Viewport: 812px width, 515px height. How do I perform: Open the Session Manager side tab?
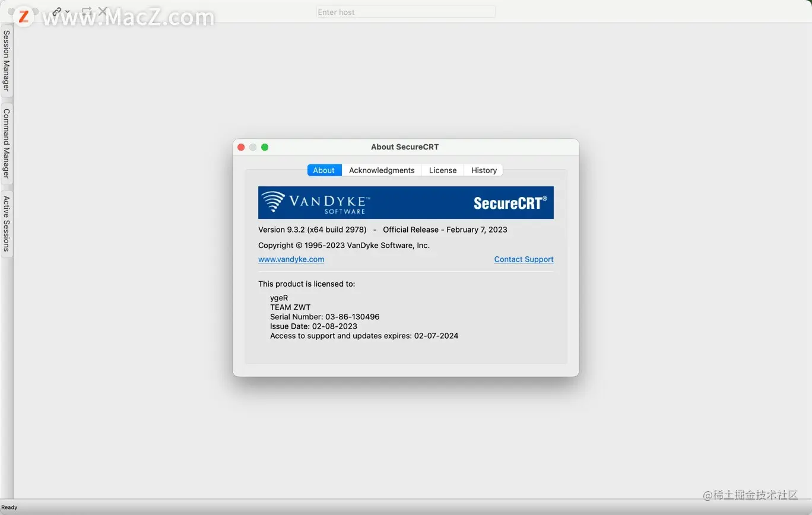click(x=7, y=61)
